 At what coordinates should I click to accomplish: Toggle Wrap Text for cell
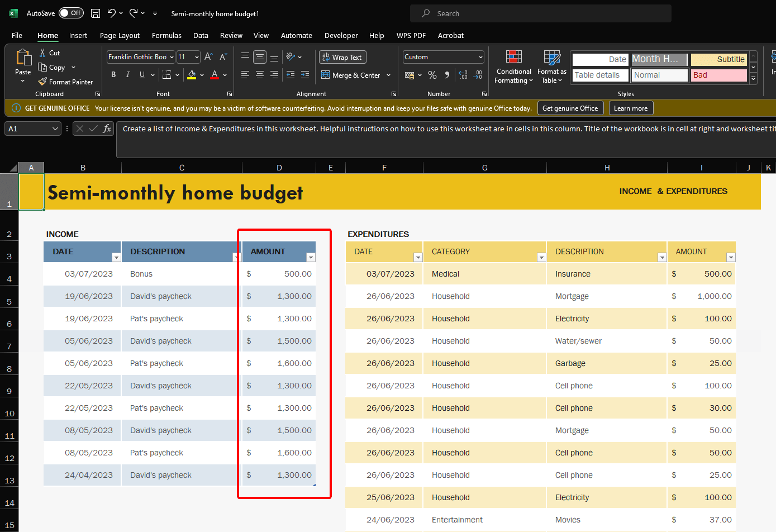342,57
